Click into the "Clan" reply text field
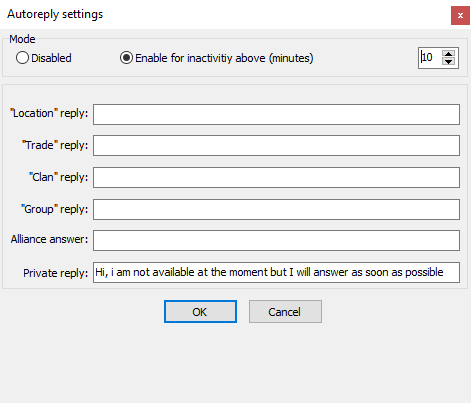 [x=276, y=177]
